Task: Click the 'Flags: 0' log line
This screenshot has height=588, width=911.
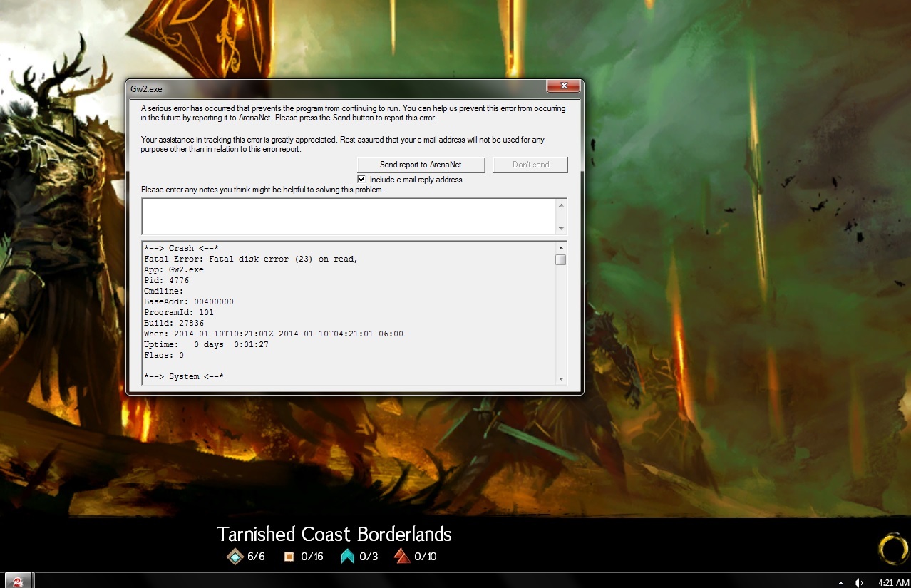Action: (164, 355)
